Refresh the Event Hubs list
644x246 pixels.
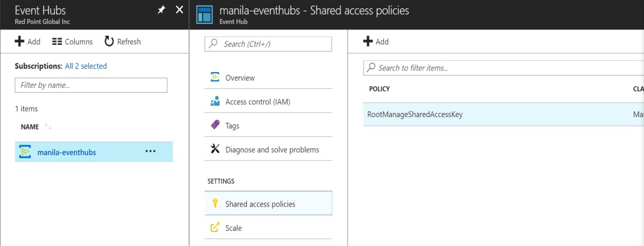(x=123, y=42)
